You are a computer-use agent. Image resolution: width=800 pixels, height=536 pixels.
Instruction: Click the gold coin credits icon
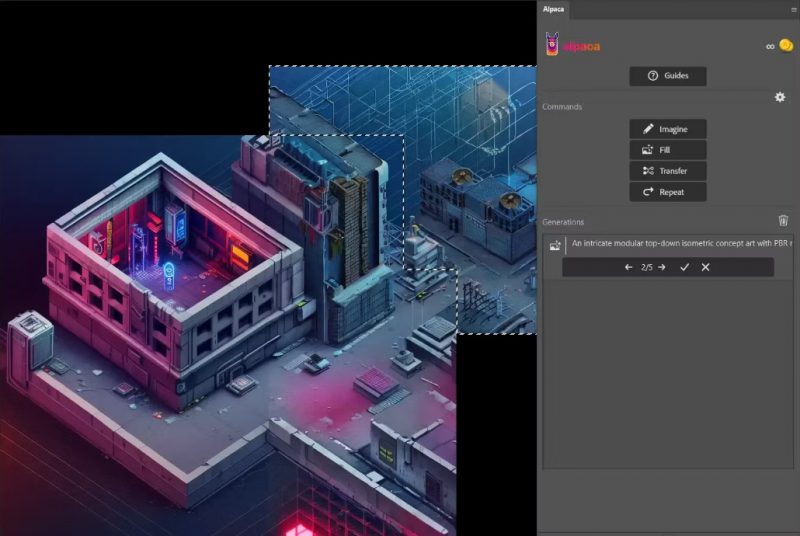[x=786, y=45]
